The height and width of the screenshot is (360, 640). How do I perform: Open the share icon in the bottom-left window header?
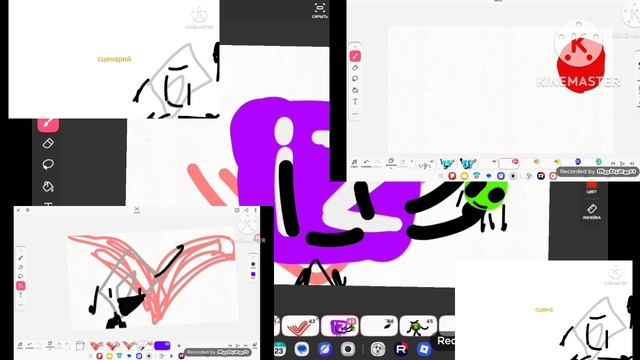tap(246, 210)
